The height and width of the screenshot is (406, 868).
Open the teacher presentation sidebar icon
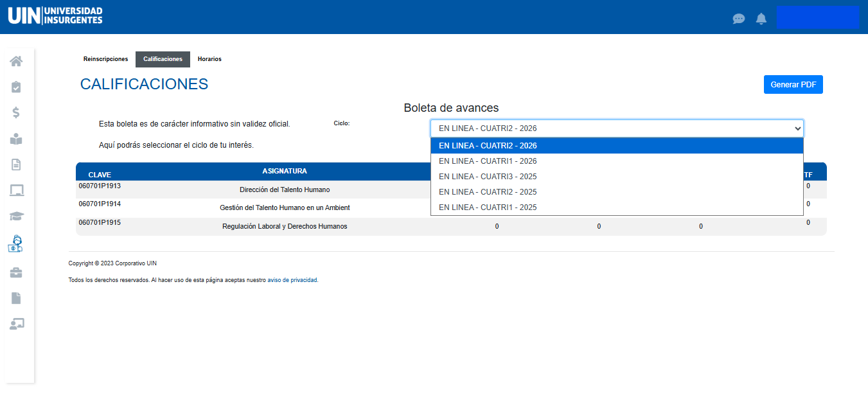tap(16, 324)
